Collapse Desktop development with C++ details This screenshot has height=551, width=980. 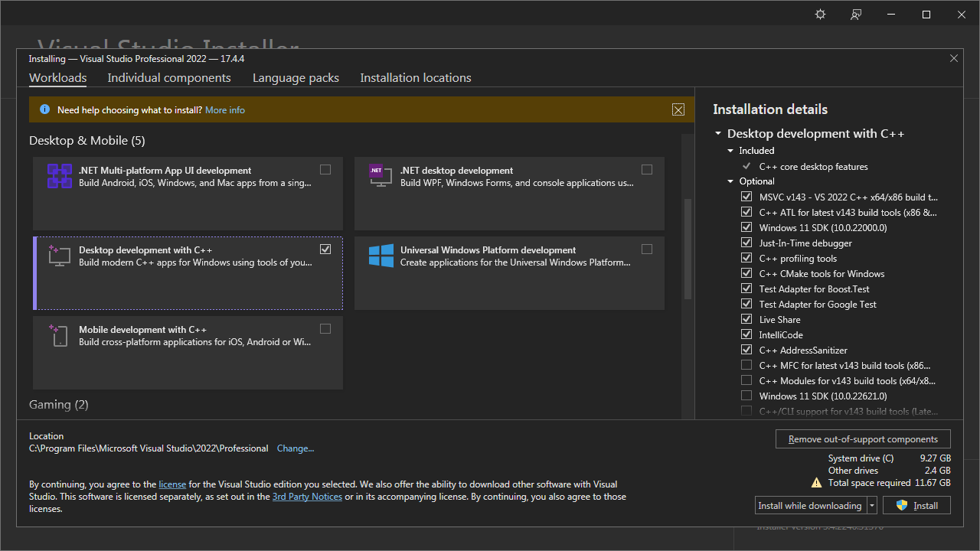click(x=718, y=134)
